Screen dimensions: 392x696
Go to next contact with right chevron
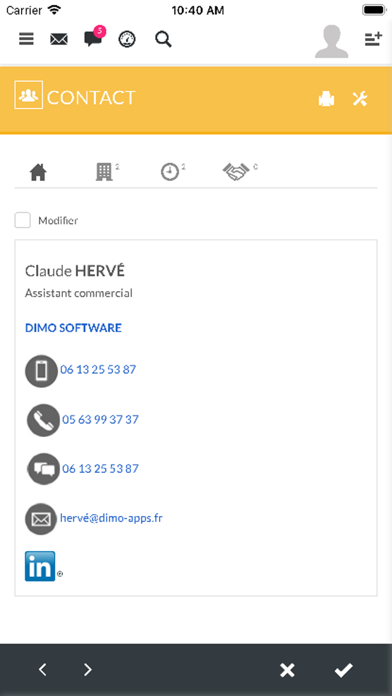(88, 669)
